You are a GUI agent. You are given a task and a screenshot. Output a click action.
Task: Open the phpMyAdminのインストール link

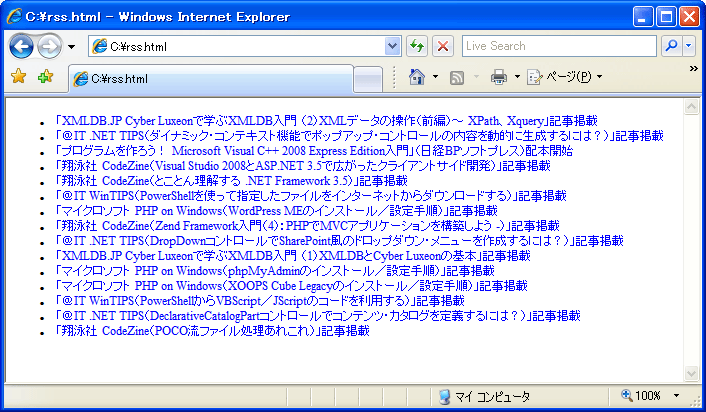274,271
